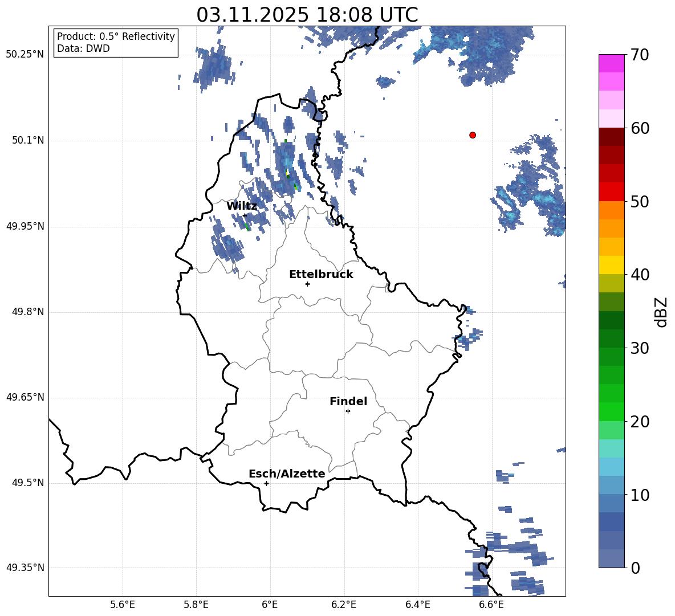Click the 20 tick label on colorbar
Screen dimensions: 675x616
640,422
